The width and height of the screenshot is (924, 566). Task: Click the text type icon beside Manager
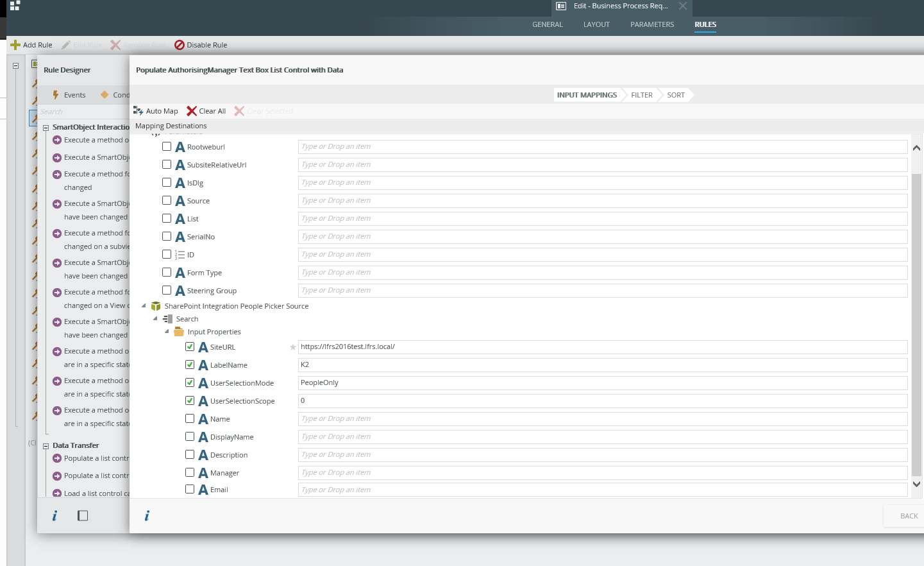pos(203,473)
